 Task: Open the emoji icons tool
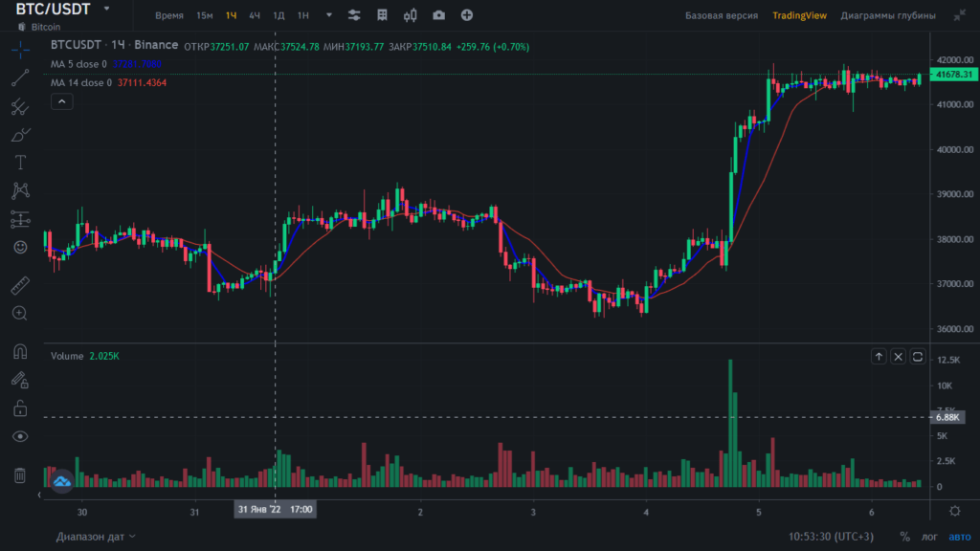[20, 247]
